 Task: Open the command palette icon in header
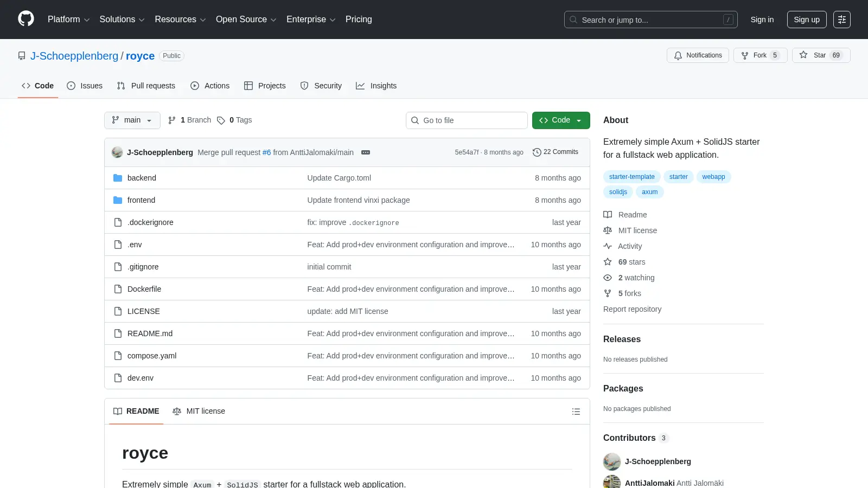[842, 20]
